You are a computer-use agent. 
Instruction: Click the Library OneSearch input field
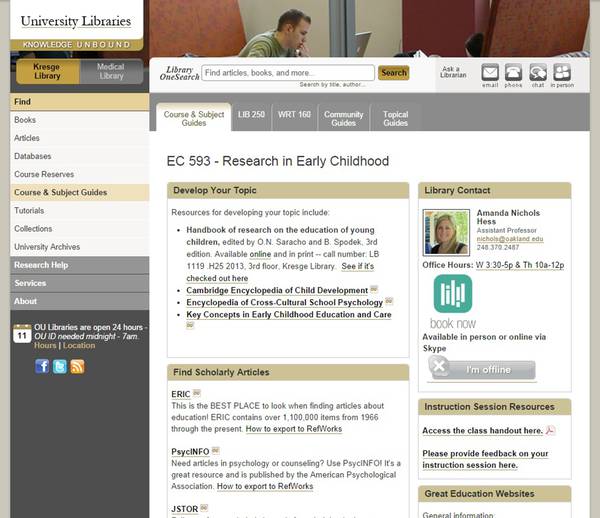[x=288, y=73]
